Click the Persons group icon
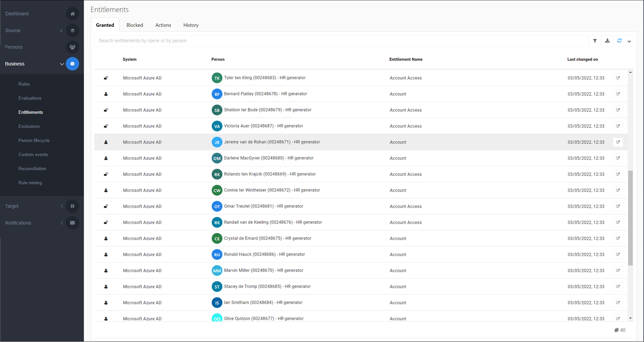 72,47
